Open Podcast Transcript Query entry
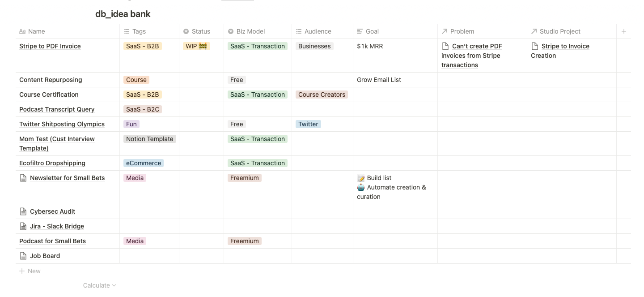 point(57,109)
